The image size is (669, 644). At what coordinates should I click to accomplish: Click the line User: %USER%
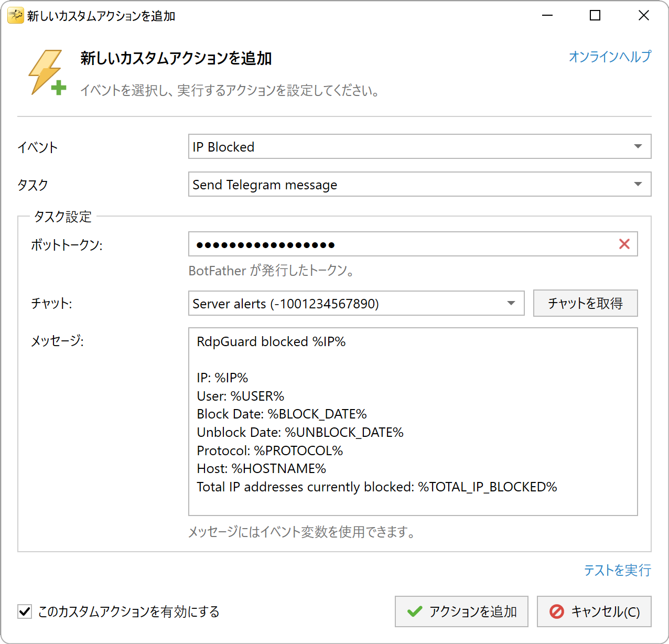[x=240, y=396]
